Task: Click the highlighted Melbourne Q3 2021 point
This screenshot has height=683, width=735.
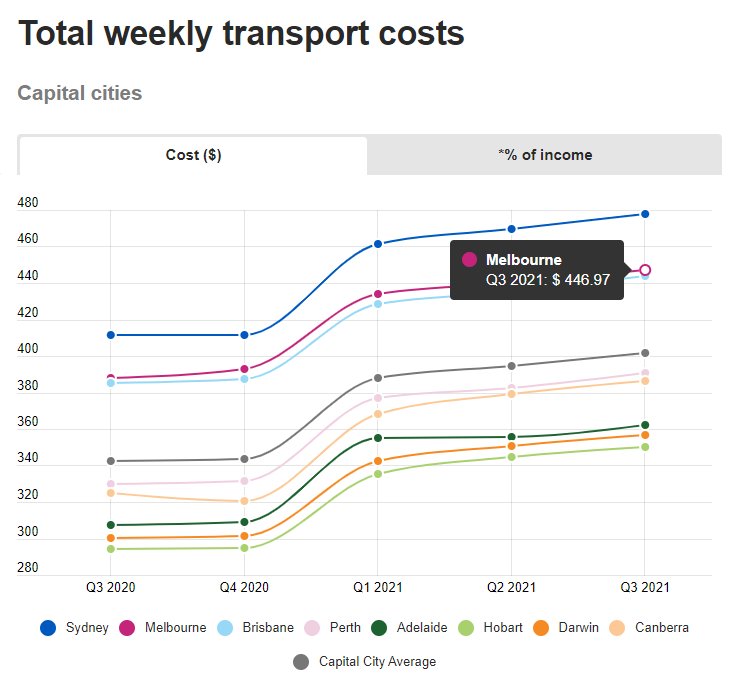Action: tap(645, 270)
